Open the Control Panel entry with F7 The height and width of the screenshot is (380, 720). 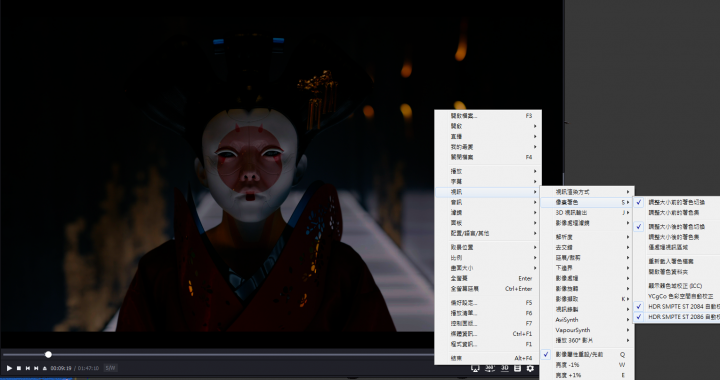(x=488, y=324)
